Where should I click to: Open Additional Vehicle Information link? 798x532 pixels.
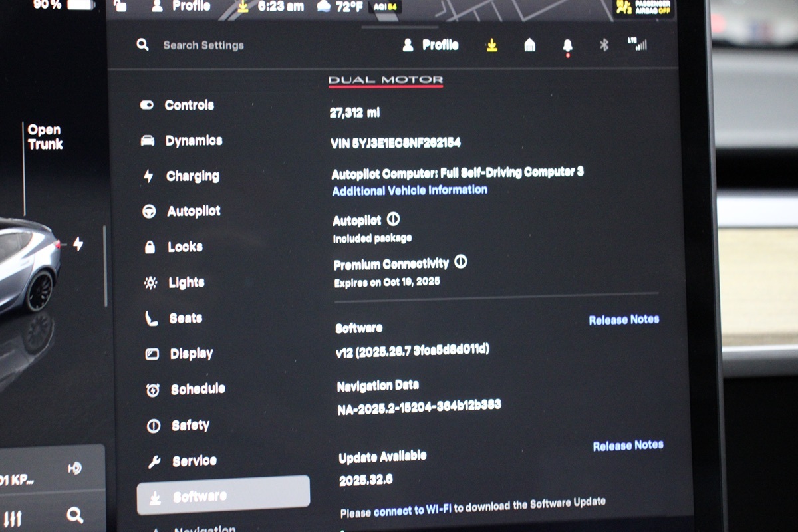point(410,190)
